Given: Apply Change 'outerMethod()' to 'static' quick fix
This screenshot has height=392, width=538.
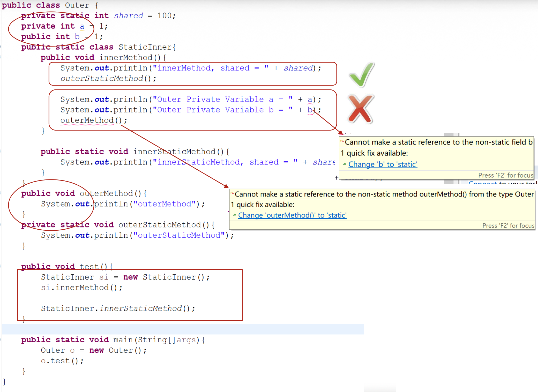Looking at the screenshot, I should (292, 215).
